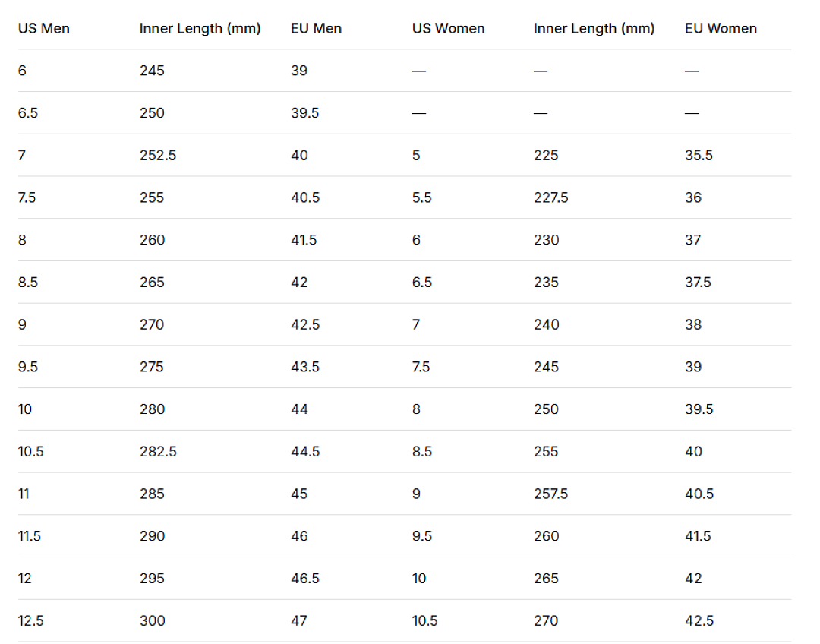Select the 300 inner length cell
Viewport: 820px width, 644px height.
click(152, 621)
